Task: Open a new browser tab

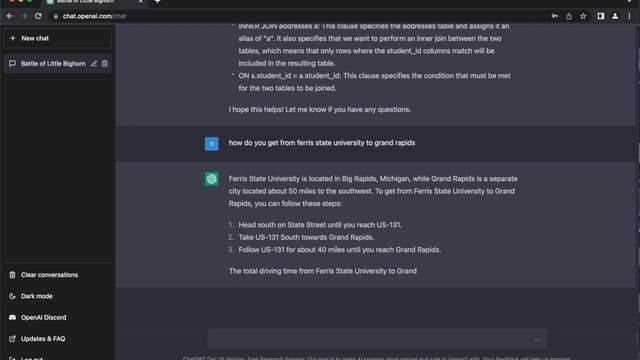Action: click(x=157, y=2)
